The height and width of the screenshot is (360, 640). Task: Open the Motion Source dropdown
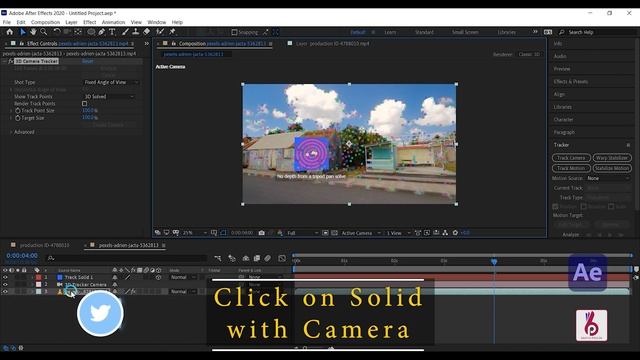click(x=608, y=178)
